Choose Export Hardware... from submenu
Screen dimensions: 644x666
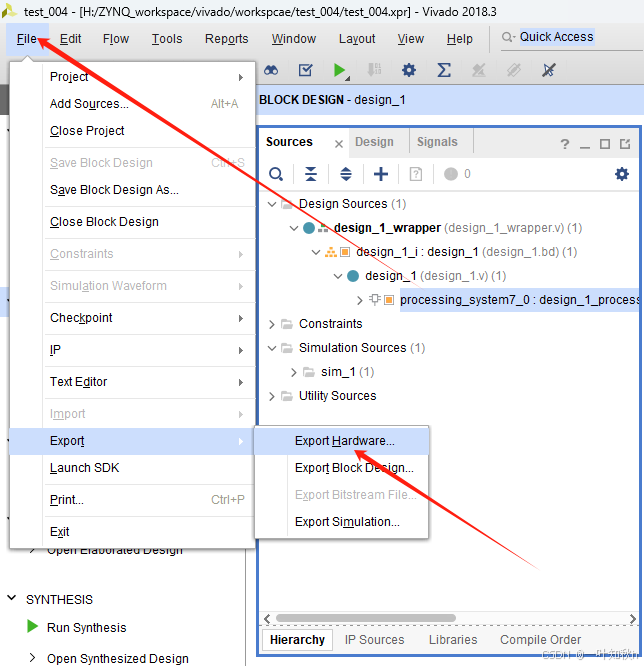tap(341, 441)
